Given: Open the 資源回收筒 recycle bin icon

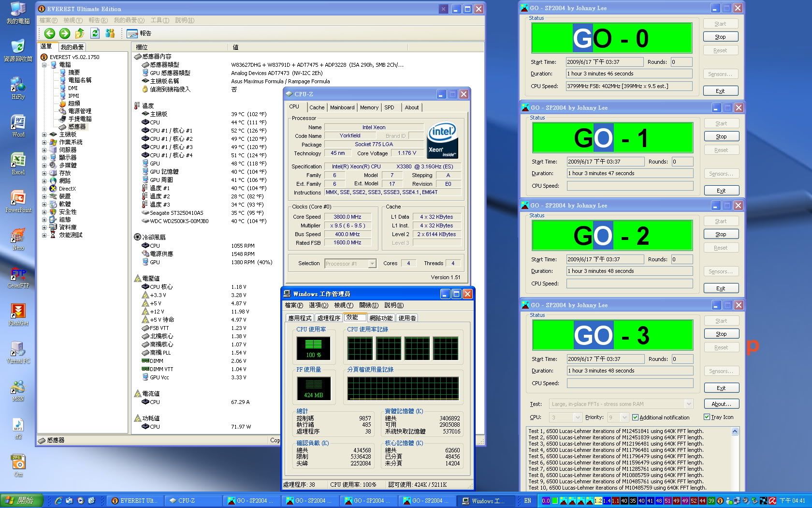Looking at the screenshot, I should [x=18, y=51].
